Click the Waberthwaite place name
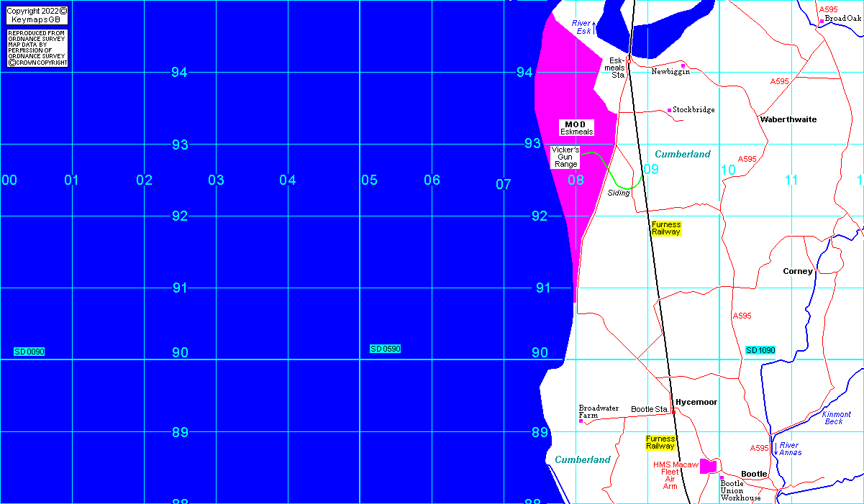The height and width of the screenshot is (504, 864). [788, 119]
